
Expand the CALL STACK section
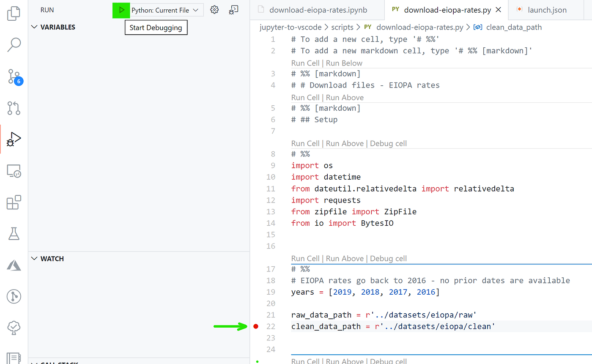tap(34, 362)
